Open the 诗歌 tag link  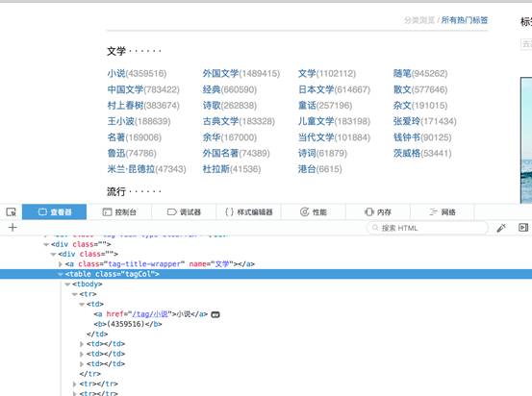[212, 106]
